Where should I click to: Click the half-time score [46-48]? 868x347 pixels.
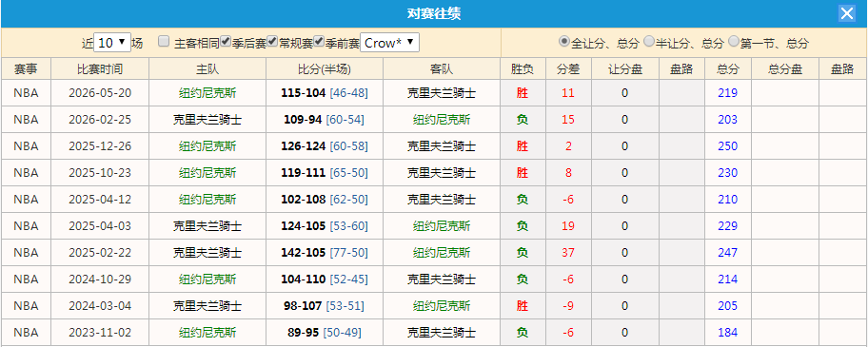tap(348, 93)
